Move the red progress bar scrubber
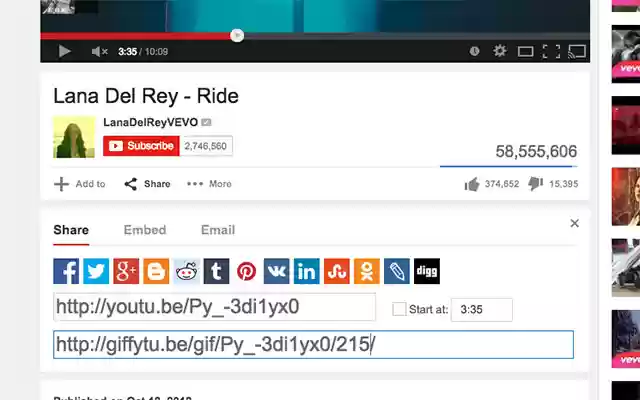Screen dimensions: 640x400 pyautogui.click(x=237, y=36)
